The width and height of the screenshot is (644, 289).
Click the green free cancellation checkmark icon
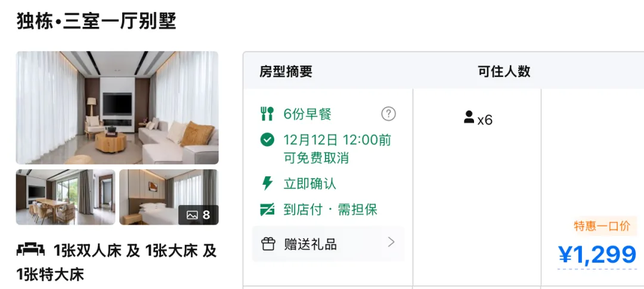pos(267,140)
